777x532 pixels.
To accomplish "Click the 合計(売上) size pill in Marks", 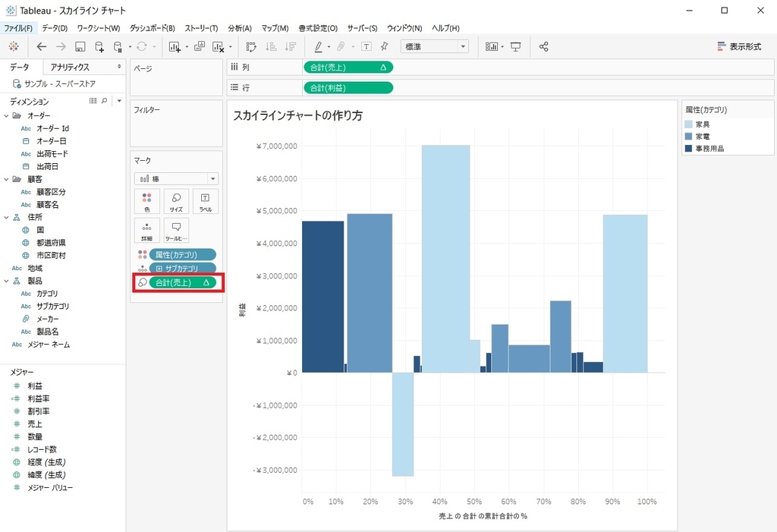I will coord(182,282).
